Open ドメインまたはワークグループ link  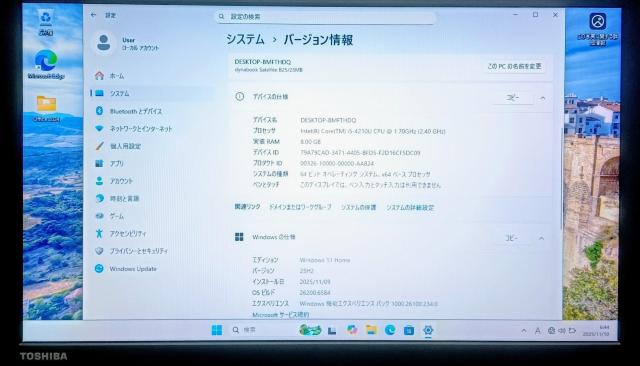300,207
